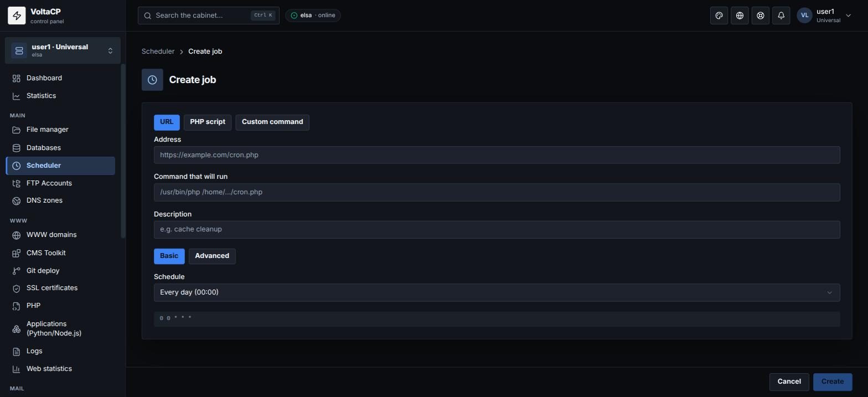Switch to Basic schedule mode
Viewport: 868px width, 397px height.
tap(169, 256)
